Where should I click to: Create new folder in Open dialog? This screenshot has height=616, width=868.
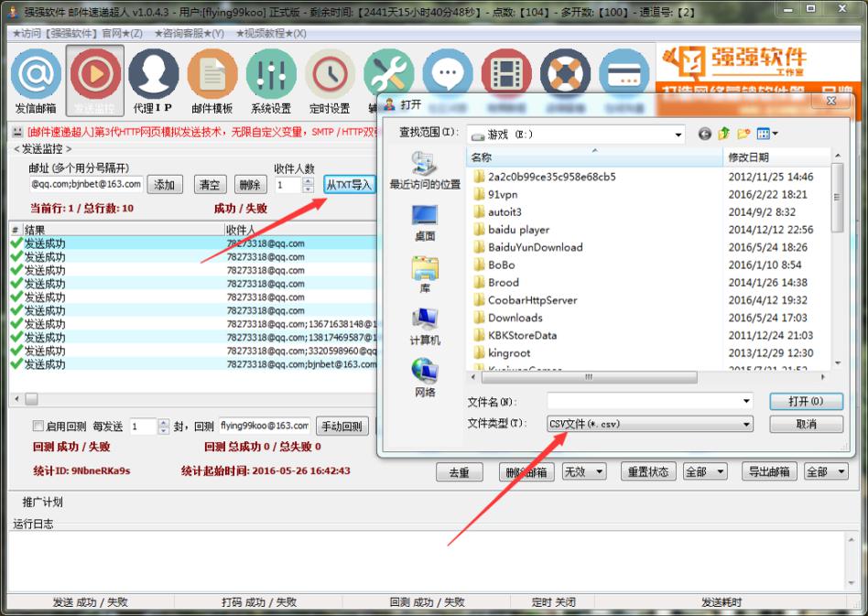[x=743, y=134]
